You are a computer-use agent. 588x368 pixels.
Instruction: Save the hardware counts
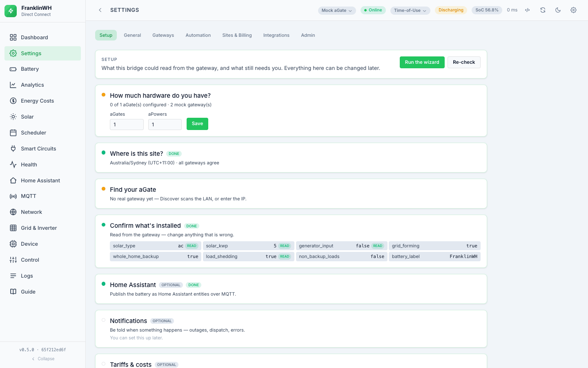pos(197,124)
